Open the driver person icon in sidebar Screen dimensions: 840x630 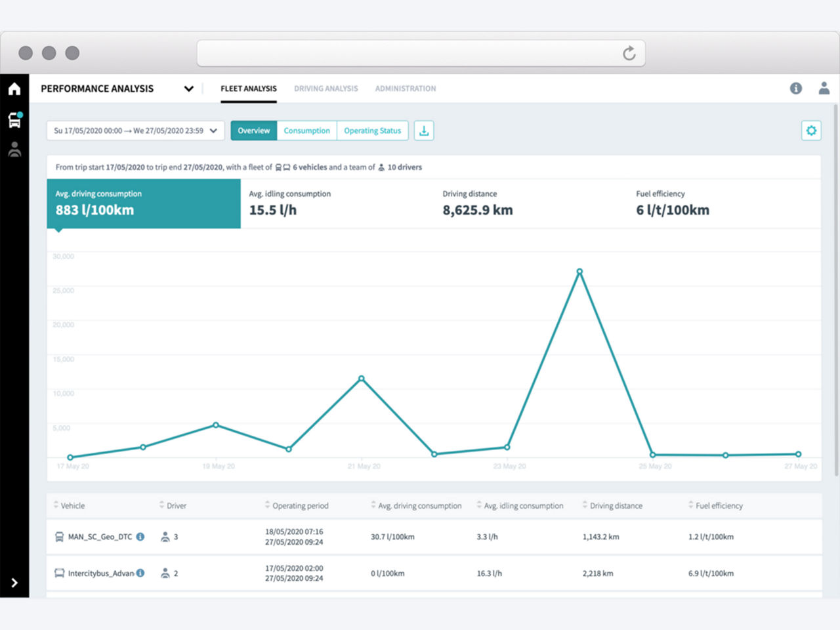(x=14, y=150)
